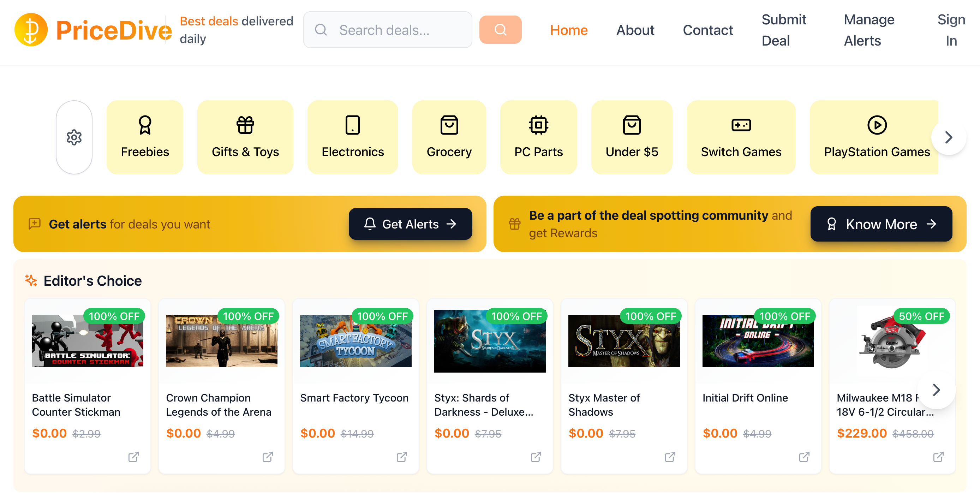980x493 pixels.
Task: Click the PriceDive anchor logo icon
Action: pos(31,30)
